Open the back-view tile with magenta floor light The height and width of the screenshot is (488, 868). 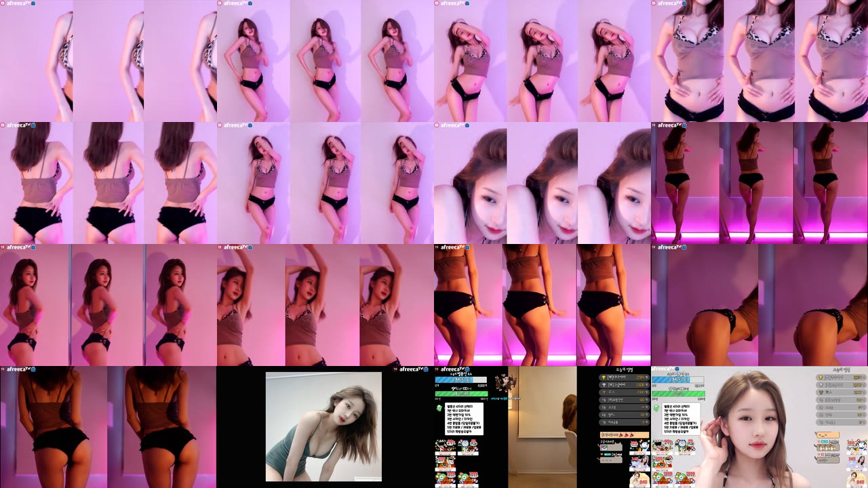759,183
